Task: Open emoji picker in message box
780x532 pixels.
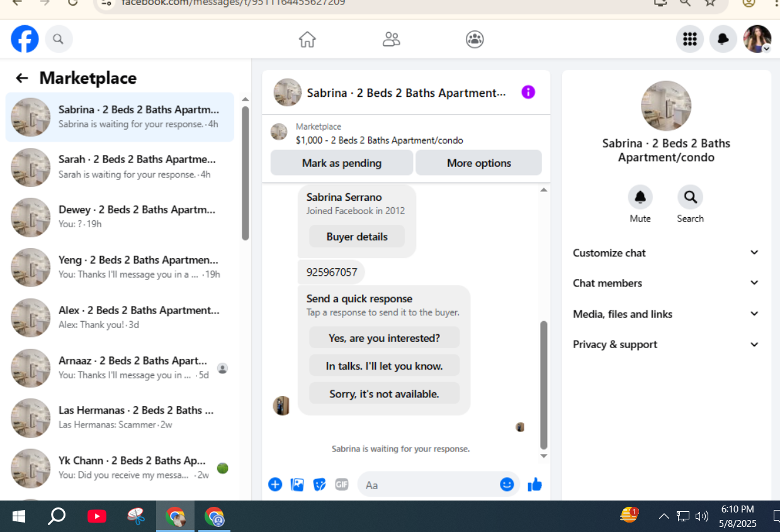Action: coord(507,484)
